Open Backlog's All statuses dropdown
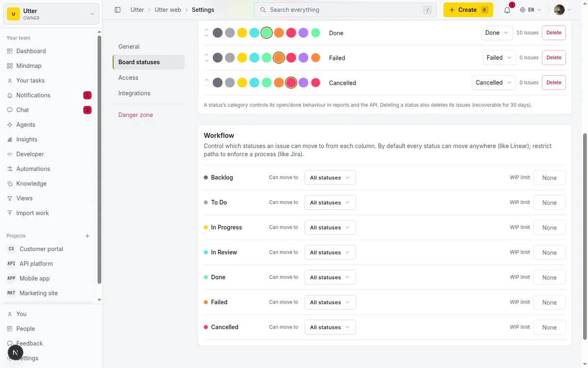The height and width of the screenshot is (368, 588). click(330, 178)
